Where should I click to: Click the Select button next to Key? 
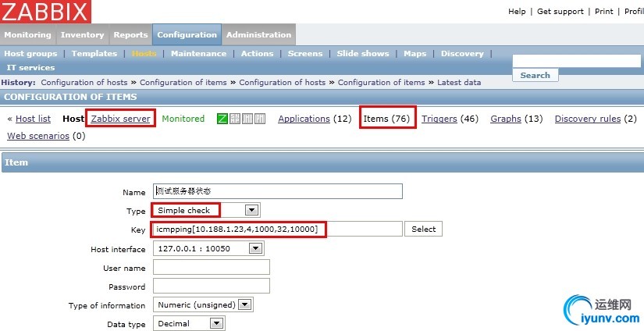[423, 230]
